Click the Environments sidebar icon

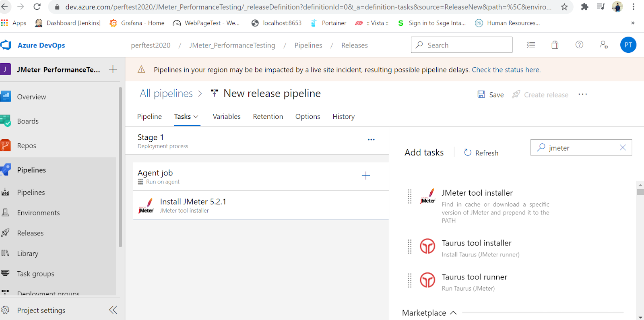point(5,213)
